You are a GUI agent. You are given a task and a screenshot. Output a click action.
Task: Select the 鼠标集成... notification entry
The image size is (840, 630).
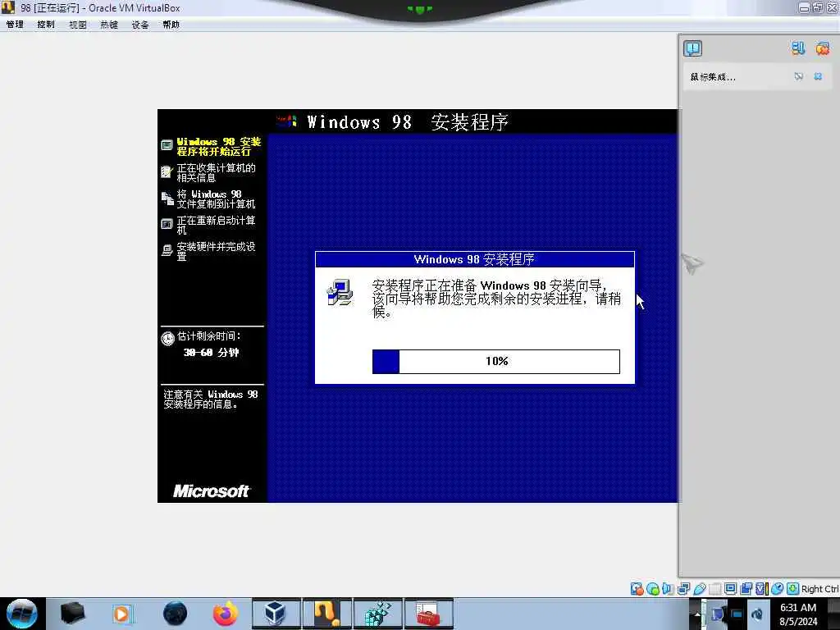tap(757, 76)
